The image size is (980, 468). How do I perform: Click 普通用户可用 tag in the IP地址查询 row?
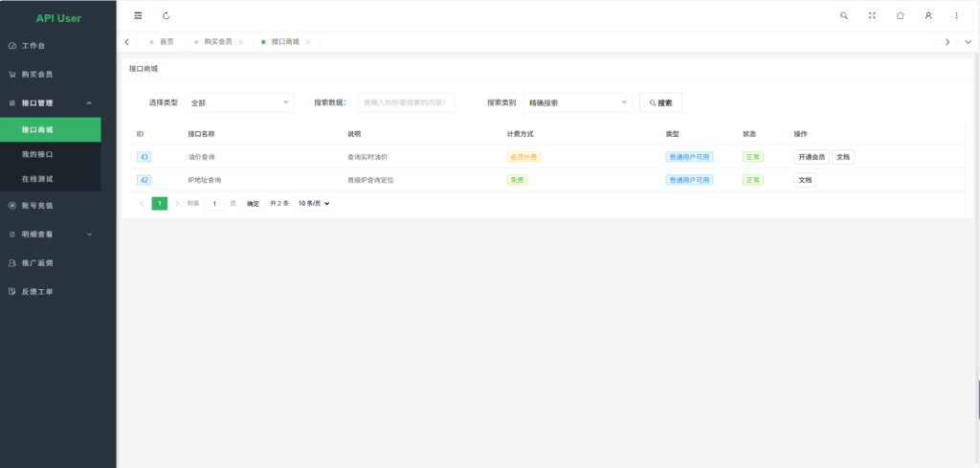click(x=689, y=180)
